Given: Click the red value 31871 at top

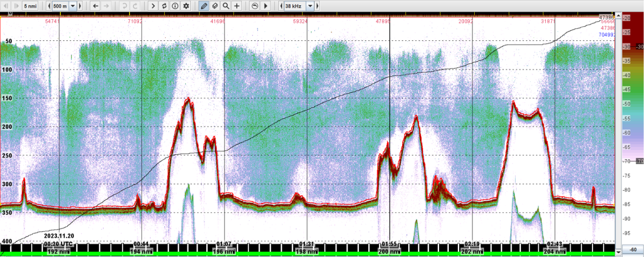Looking at the screenshot, I should coord(548,22).
